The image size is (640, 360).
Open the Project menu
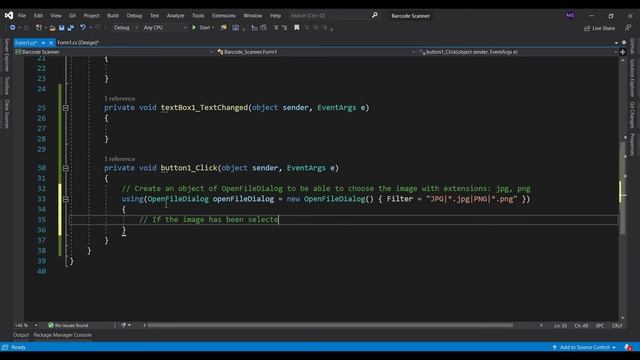pyautogui.click(x=91, y=16)
